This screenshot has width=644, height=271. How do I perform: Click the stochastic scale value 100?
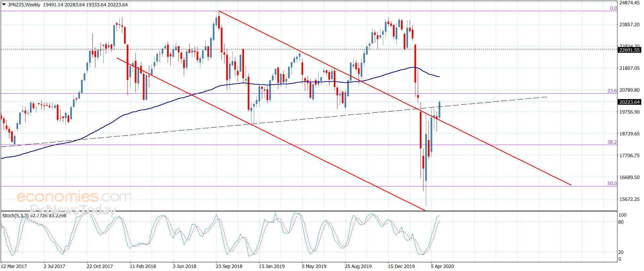point(622,215)
